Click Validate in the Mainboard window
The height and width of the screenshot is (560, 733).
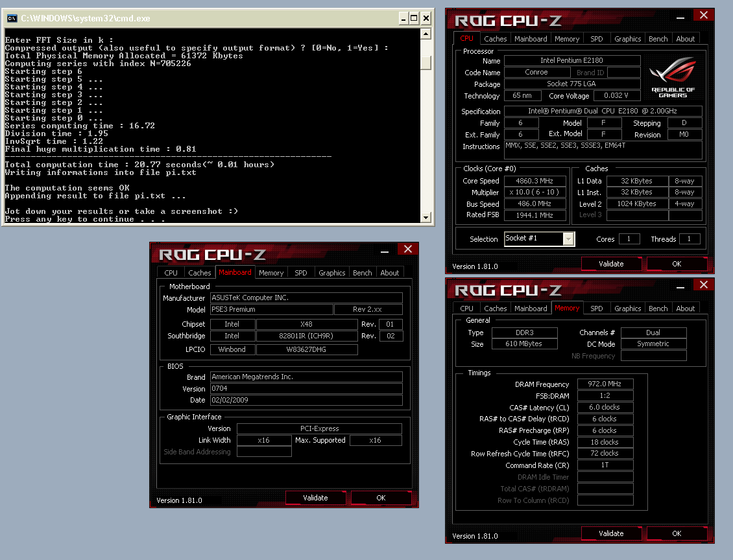315,498
